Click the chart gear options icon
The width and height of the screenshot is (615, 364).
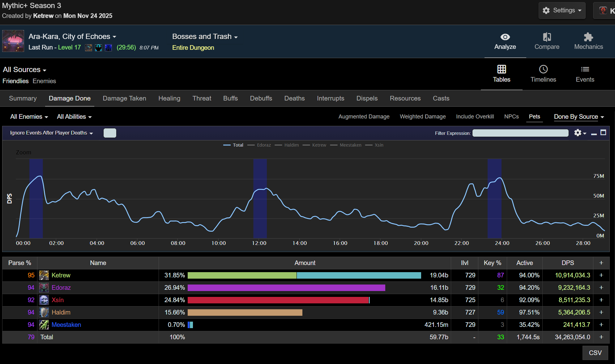click(578, 133)
